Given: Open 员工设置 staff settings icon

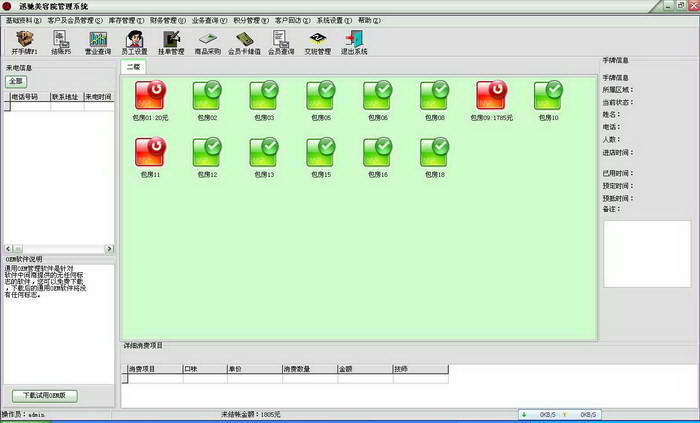Looking at the screenshot, I should point(134,41).
